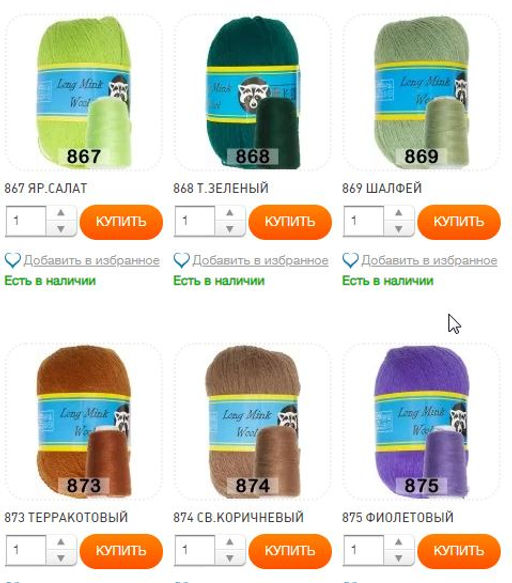Add 869 ШАЛФЕЙ to favorites via link
This screenshot has height=583, width=512.
click(429, 260)
